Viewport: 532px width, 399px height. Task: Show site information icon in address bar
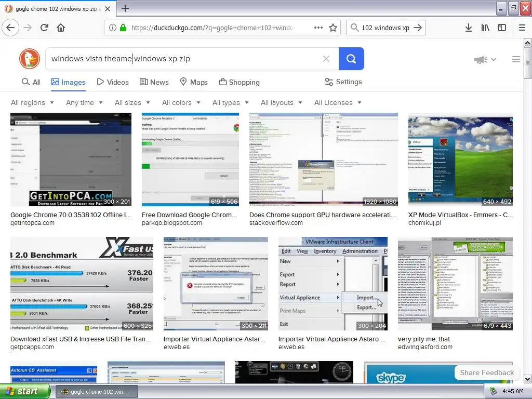(113, 28)
